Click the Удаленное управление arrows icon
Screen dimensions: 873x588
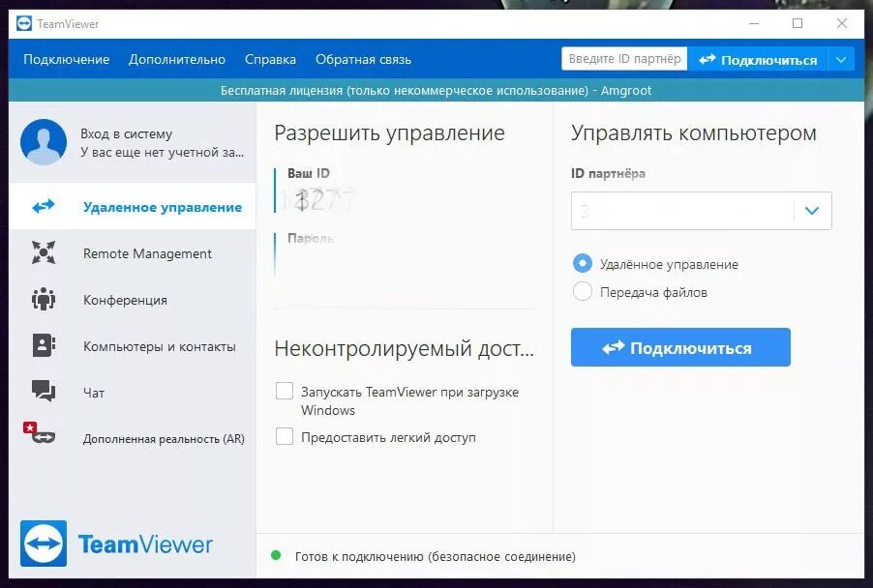44,206
